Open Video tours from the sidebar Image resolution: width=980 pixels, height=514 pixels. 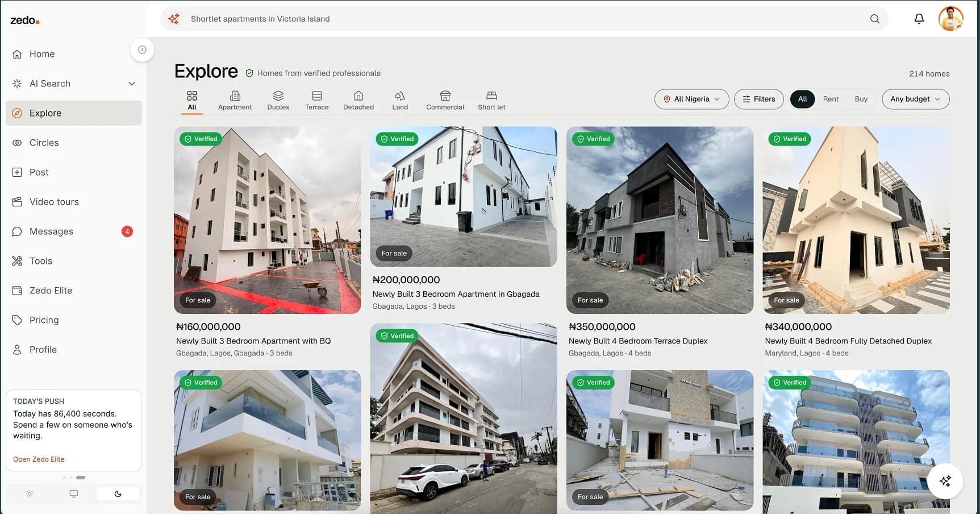click(x=74, y=202)
